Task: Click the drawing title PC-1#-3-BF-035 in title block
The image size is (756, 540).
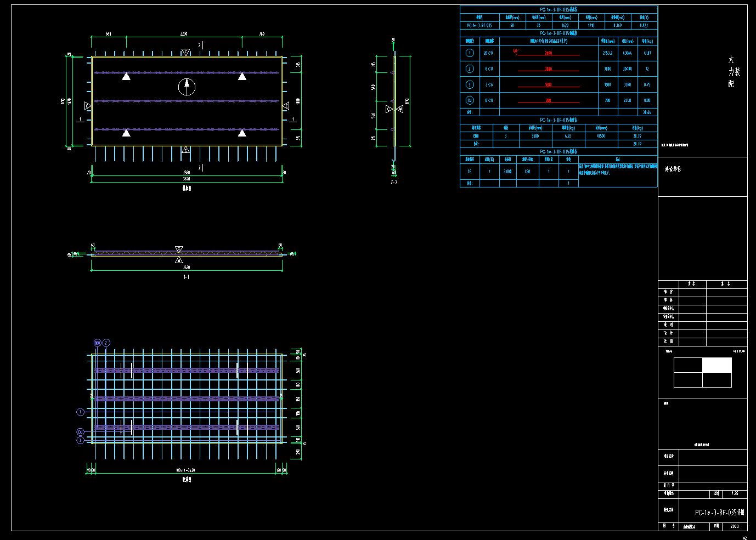Action: coord(720,513)
